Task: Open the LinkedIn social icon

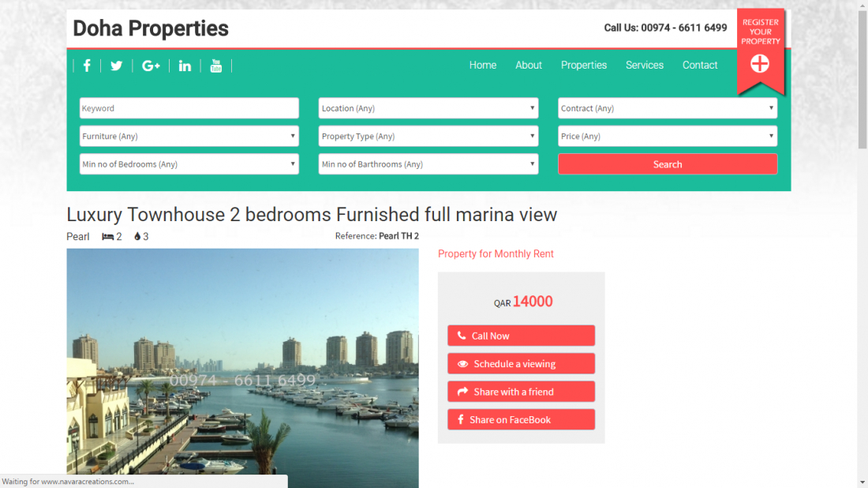Action: 185,66
